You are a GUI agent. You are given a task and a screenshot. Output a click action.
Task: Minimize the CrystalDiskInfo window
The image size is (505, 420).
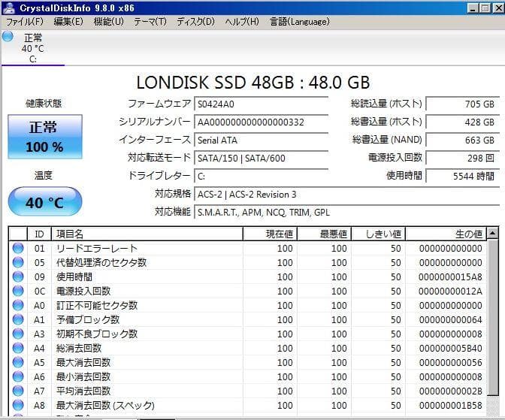point(473,8)
